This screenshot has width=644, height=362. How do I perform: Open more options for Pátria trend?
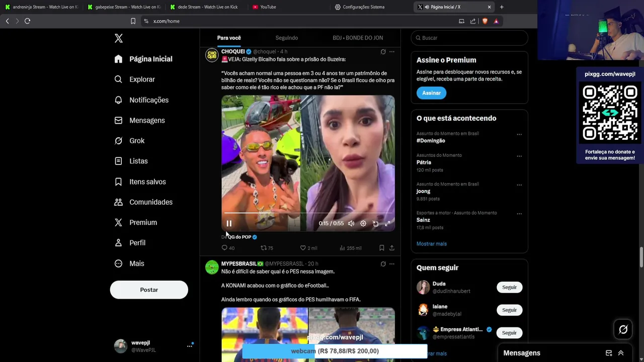click(519, 156)
